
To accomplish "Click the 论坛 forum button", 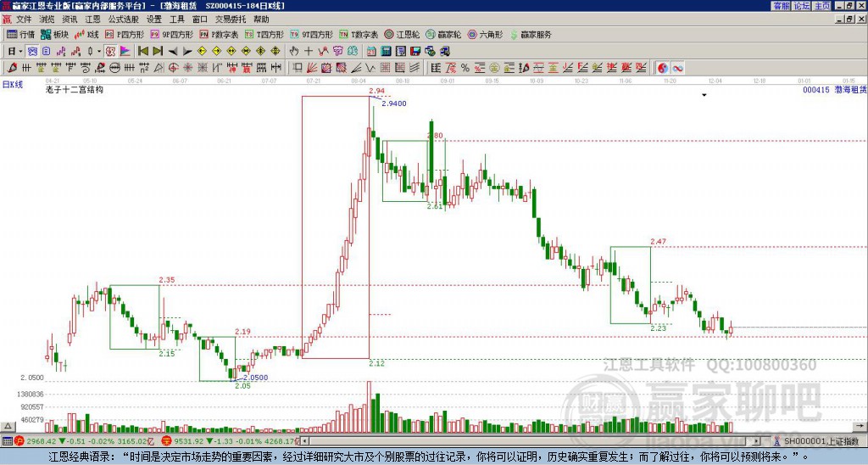I will [x=801, y=6].
